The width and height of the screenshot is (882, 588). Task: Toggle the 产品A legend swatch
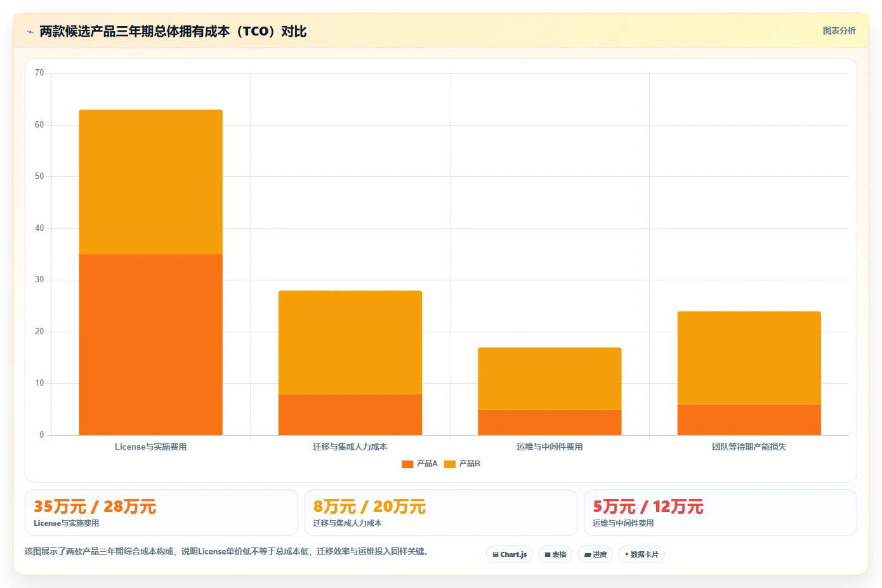pyautogui.click(x=407, y=464)
